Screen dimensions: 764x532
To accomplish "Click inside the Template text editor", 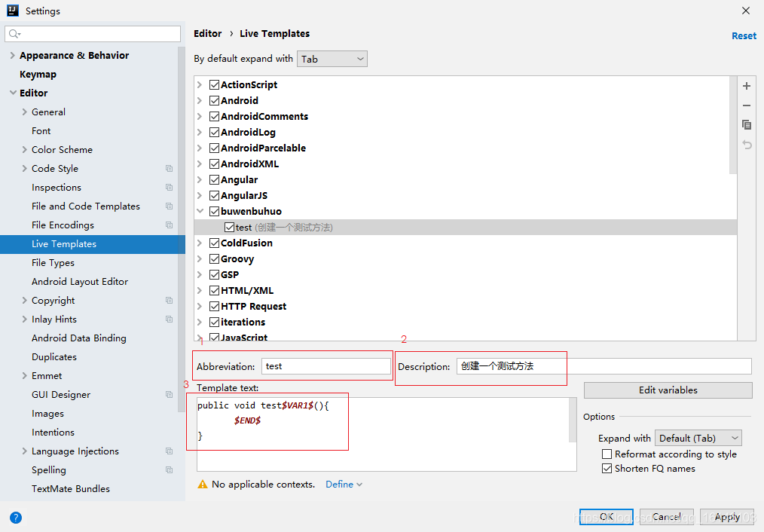I will pyautogui.click(x=383, y=434).
